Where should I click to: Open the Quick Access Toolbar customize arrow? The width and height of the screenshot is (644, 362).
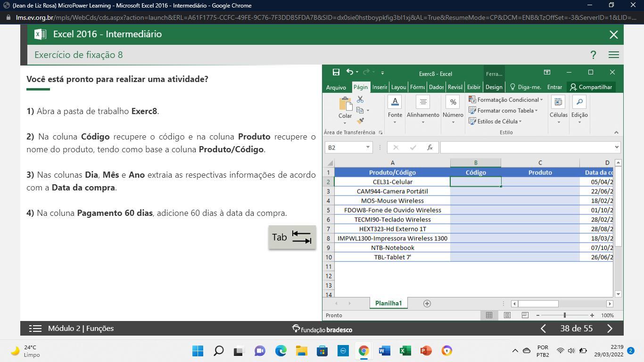coord(382,73)
